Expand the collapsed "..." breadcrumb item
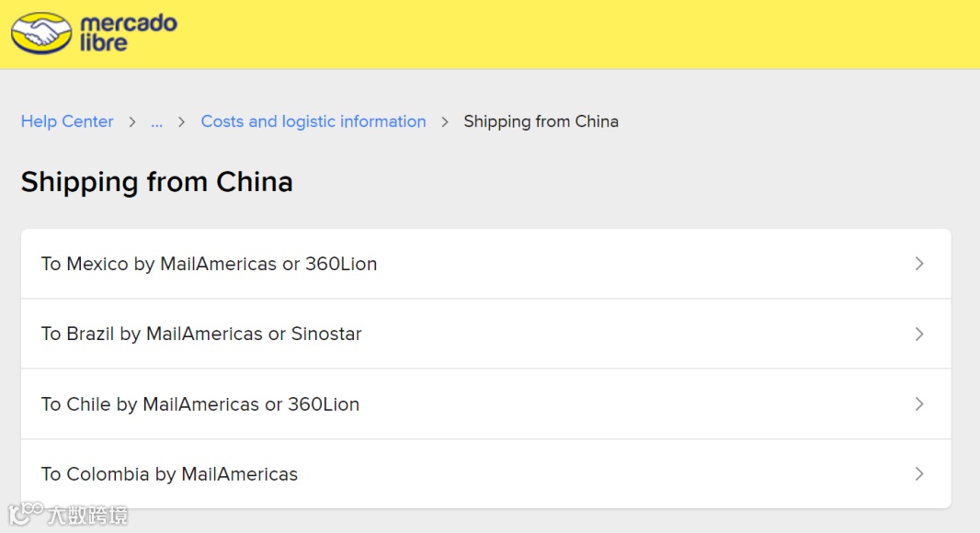 (x=156, y=121)
